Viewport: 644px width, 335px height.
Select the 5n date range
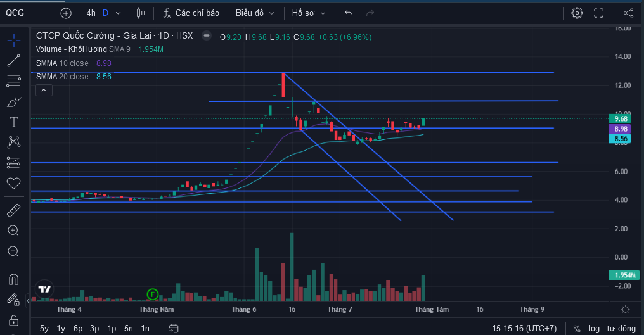point(129,329)
